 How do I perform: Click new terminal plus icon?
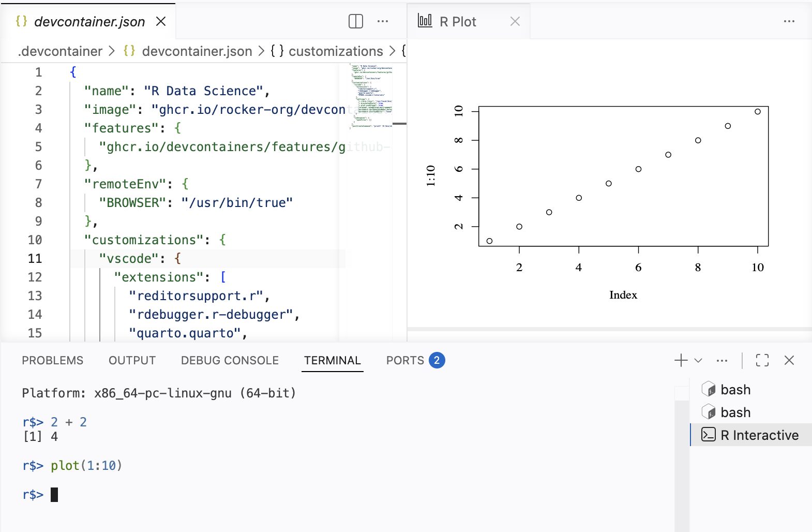click(x=681, y=360)
